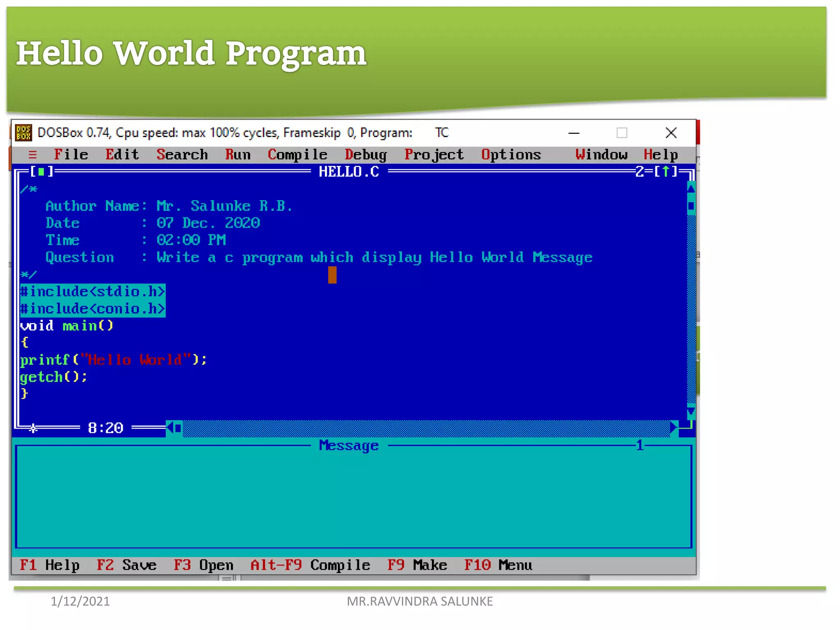Viewport: 840px width, 630px height.
Task: Click the horizontal scrollbar right arrow
Action: [x=673, y=428]
